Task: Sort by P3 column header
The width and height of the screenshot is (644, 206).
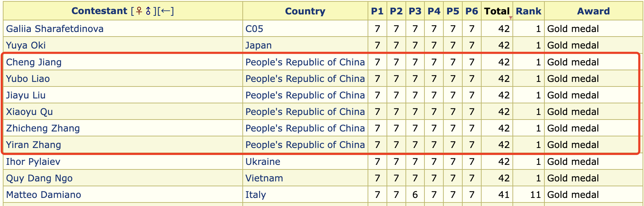Action: point(415,12)
